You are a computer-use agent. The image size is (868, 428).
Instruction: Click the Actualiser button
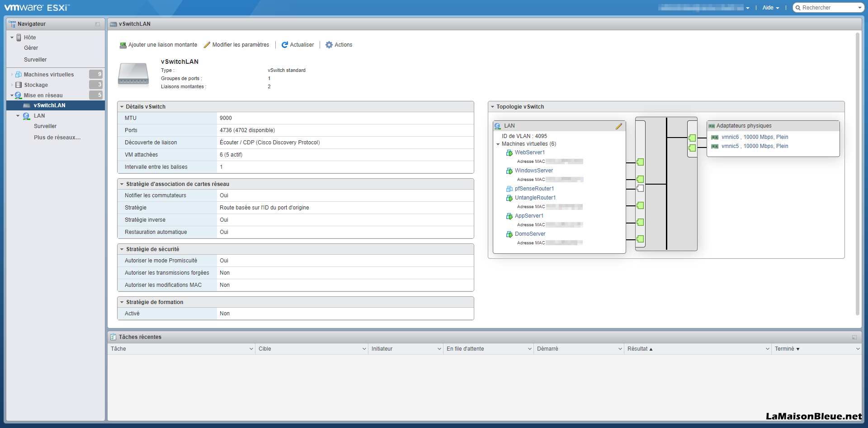pyautogui.click(x=297, y=45)
